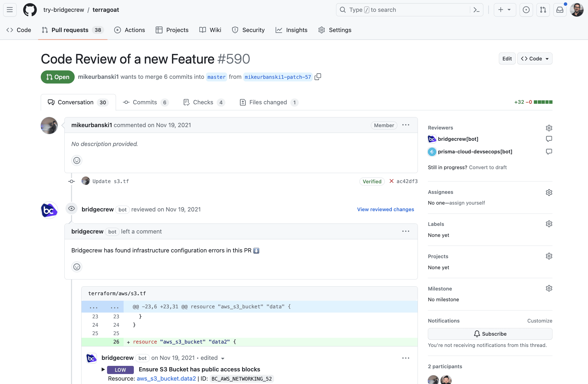This screenshot has width=588, height=384.
Task: Open the issues icon in header
Action: (x=526, y=10)
